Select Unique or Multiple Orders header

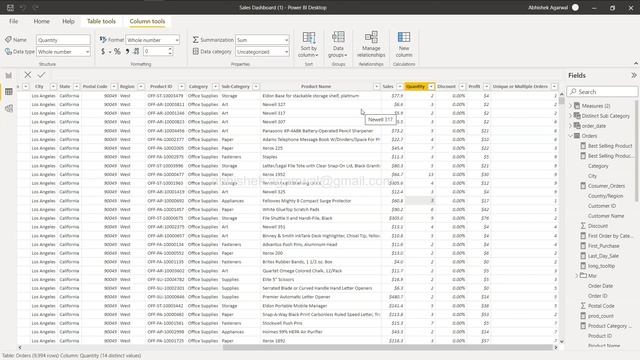click(x=520, y=87)
